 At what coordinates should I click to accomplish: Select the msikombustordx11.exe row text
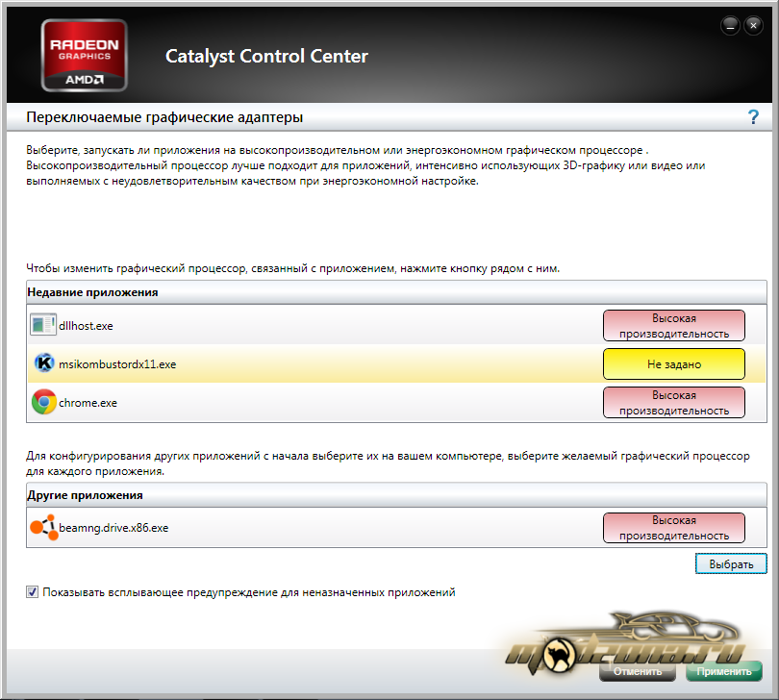[117, 364]
